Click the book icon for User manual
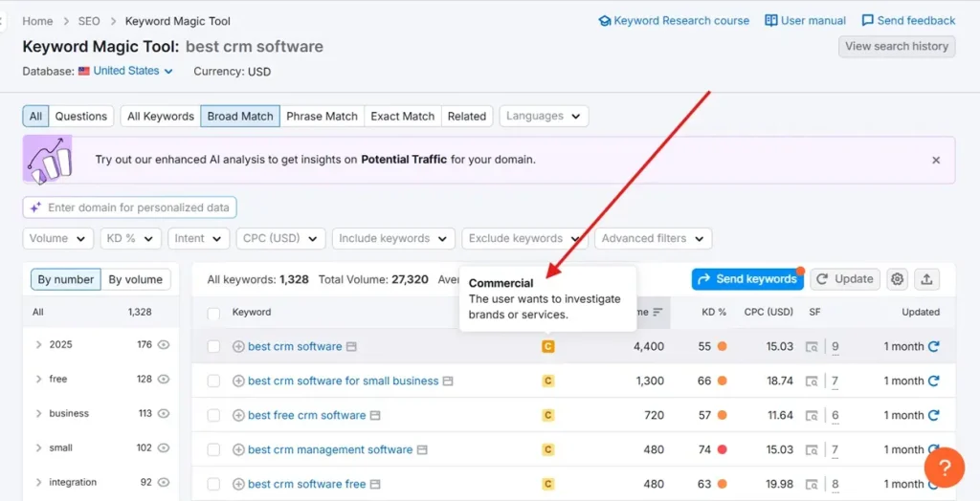The image size is (980, 501). (x=771, y=21)
